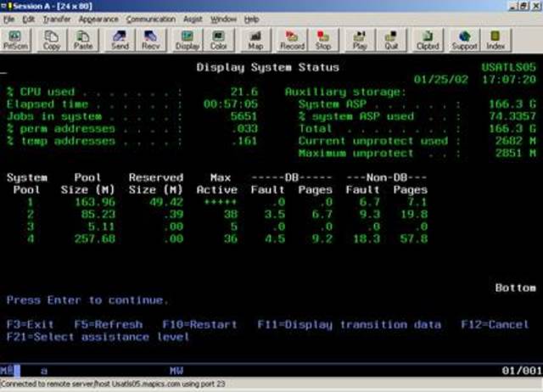543x392 pixels.
Task: Click the F10=Restart function key label
Action: point(200,324)
